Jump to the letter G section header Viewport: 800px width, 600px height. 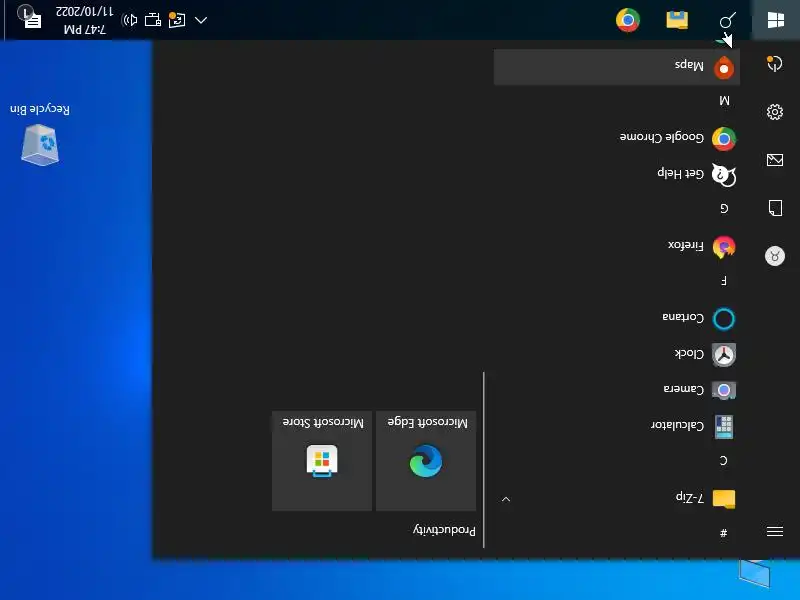[x=724, y=208]
